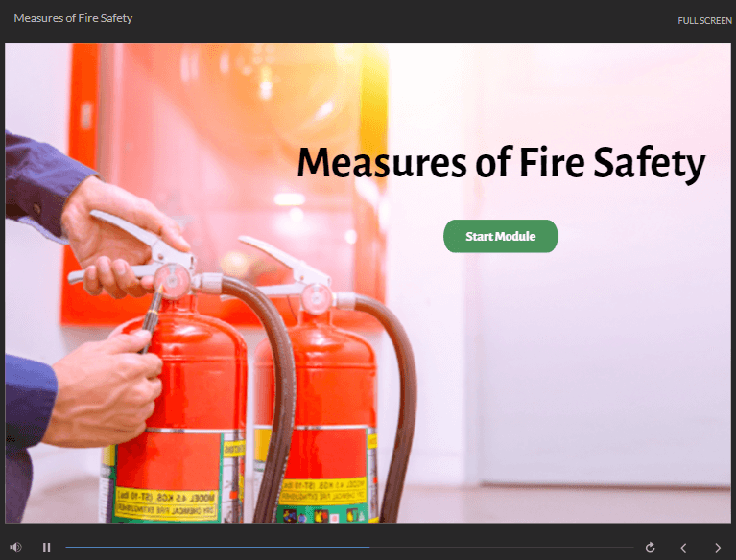Go to the previous slide using left chevron
The width and height of the screenshot is (736, 560).
683,548
